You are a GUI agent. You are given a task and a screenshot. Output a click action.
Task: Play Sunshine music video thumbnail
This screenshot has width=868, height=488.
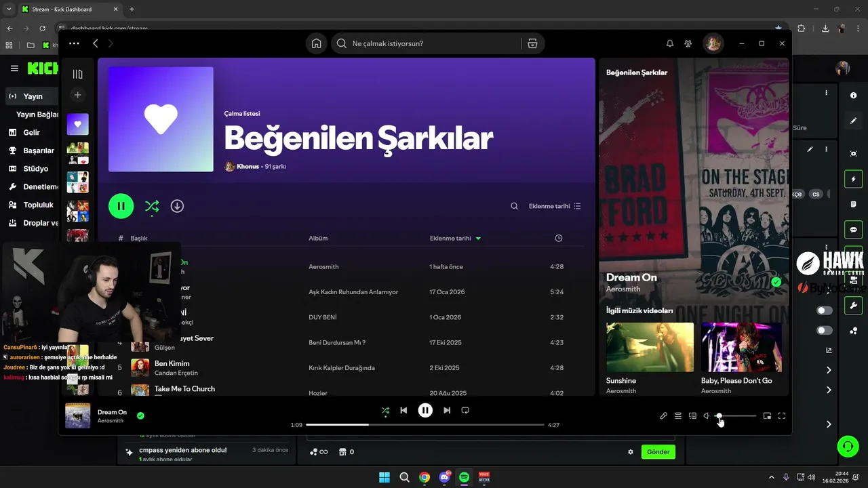coord(650,347)
